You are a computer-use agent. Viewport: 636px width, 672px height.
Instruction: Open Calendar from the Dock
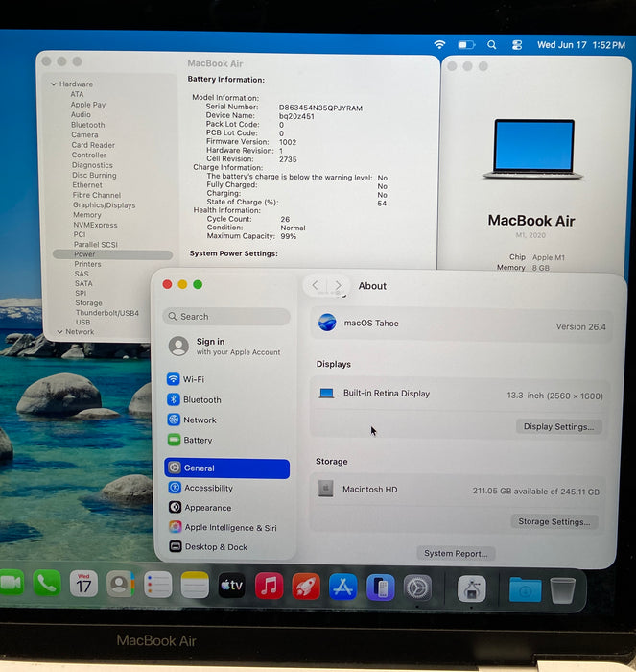click(83, 584)
